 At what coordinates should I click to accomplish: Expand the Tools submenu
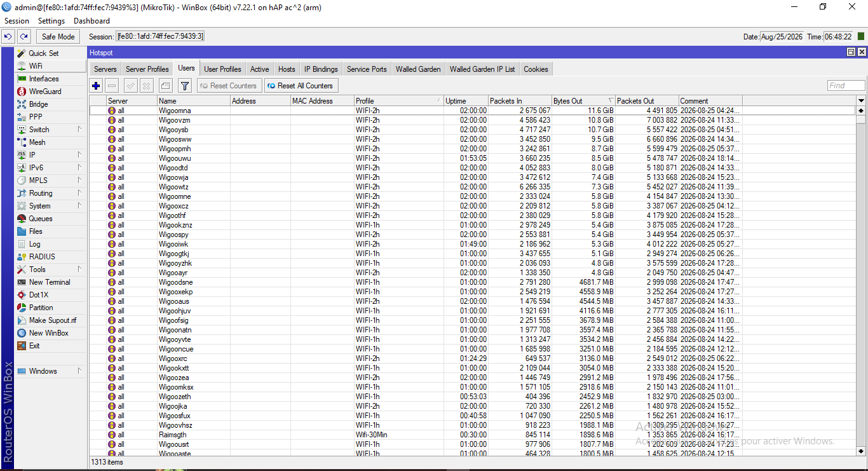click(80, 270)
